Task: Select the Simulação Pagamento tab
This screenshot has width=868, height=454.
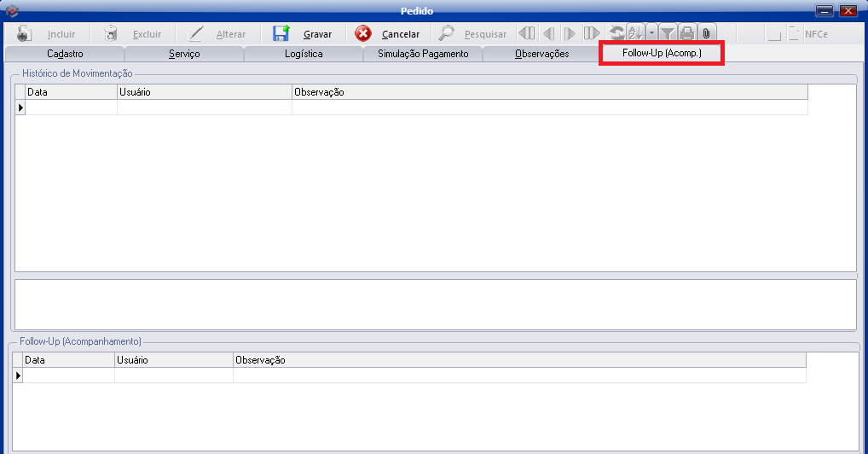Action: tap(423, 54)
